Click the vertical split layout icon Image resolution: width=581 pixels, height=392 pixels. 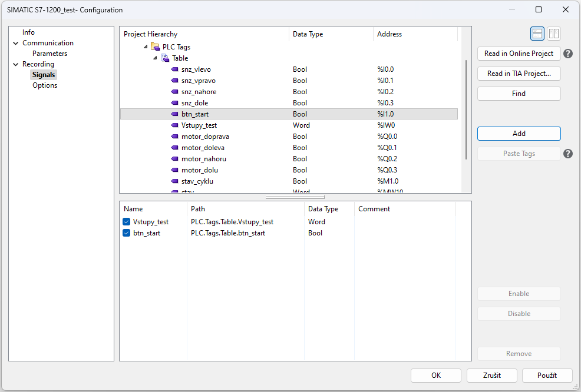(x=553, y=34)
